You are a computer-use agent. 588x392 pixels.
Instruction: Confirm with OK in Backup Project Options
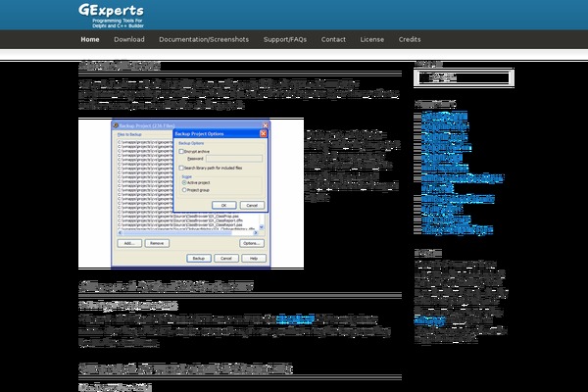pos(223,205)
